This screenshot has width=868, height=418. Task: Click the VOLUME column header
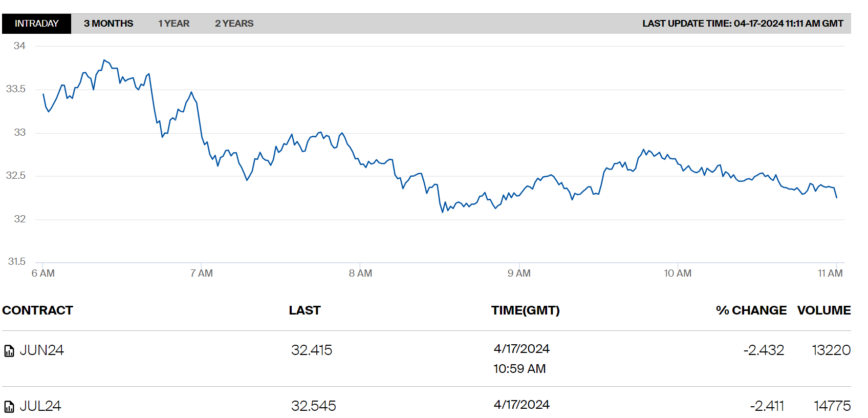[823, 310]
